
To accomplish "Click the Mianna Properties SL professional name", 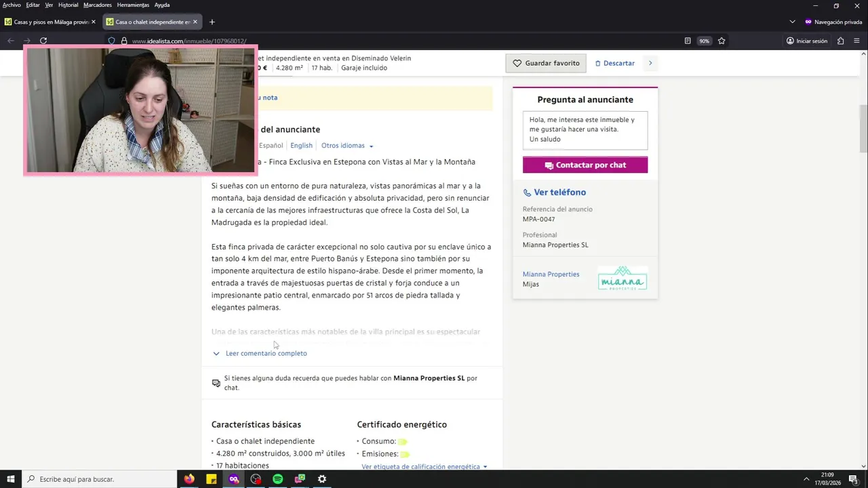I will [x=555, y=245].
